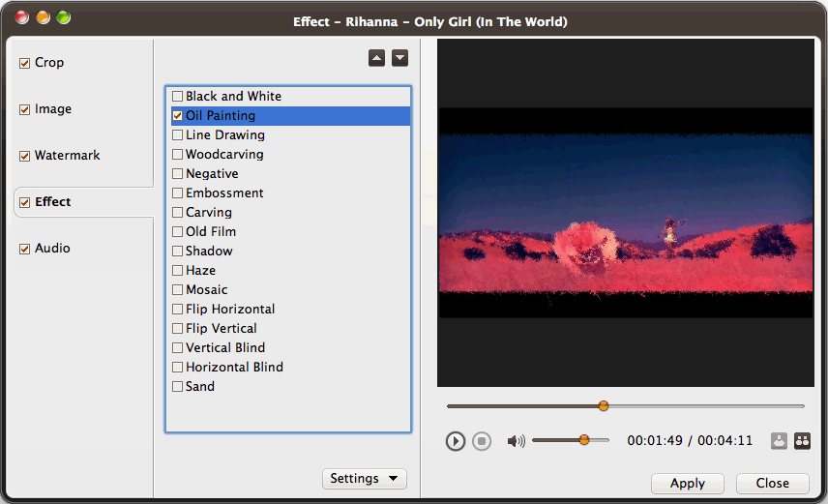Uncheck the Audio tab checkbox

24,250
